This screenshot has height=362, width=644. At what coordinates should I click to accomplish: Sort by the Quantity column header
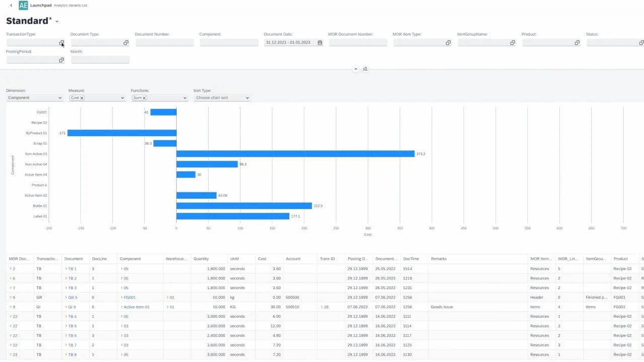pyautogui.click(x=209, y=259)
